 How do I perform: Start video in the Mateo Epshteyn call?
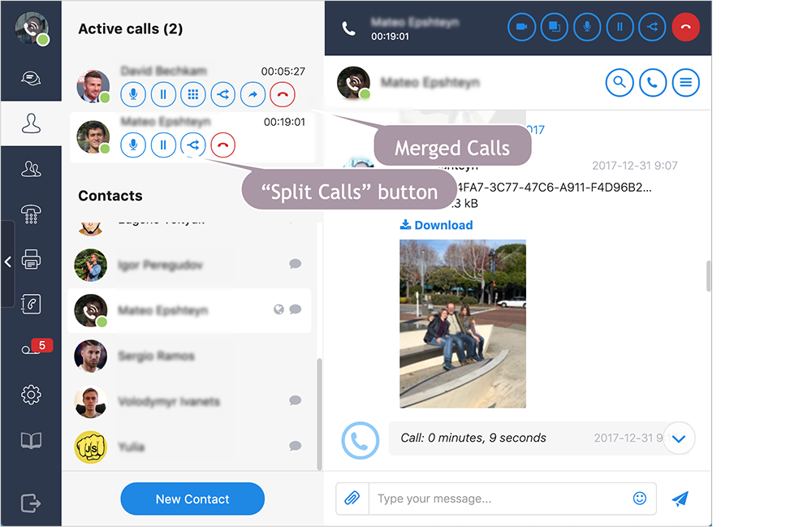click(x=522, y=27)
